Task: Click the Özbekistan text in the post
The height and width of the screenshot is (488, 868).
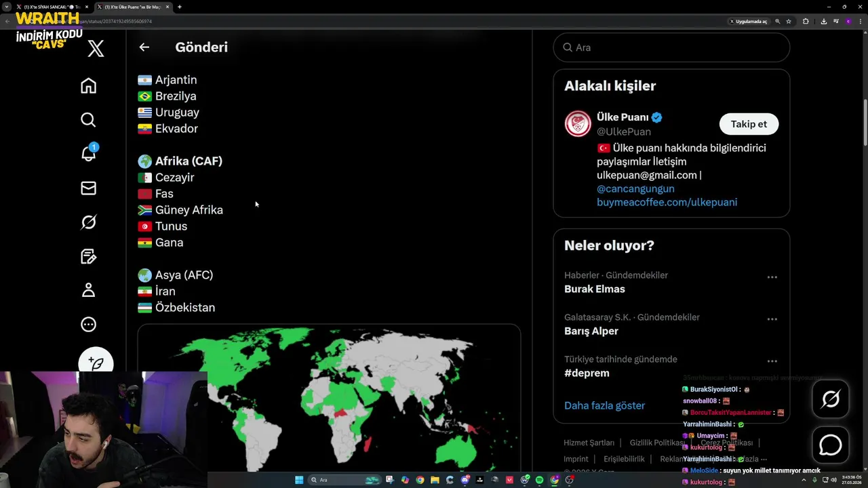Action: click(185, 307)
